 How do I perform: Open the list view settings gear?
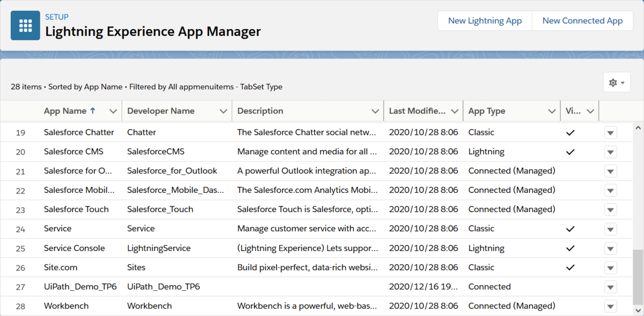tap(617, 83)
